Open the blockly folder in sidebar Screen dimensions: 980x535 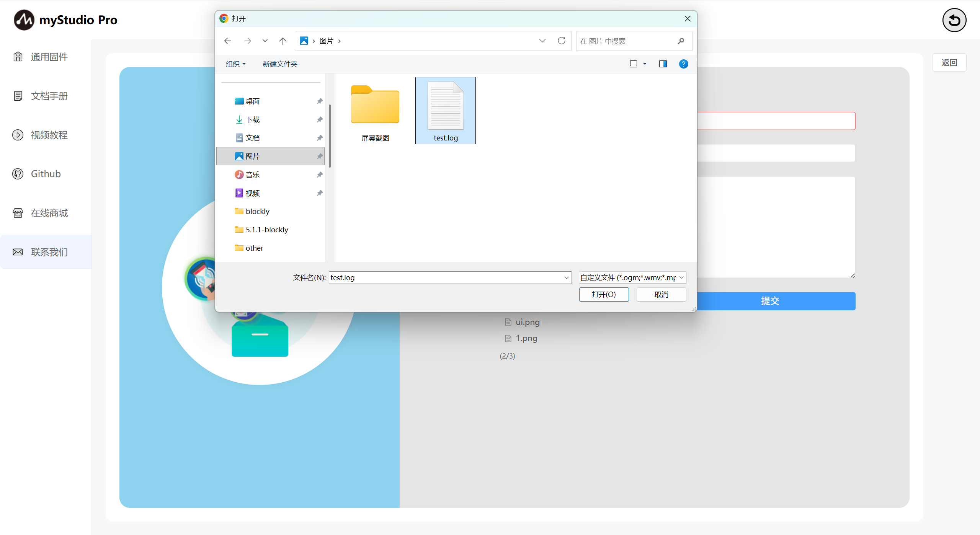(257, 211)
